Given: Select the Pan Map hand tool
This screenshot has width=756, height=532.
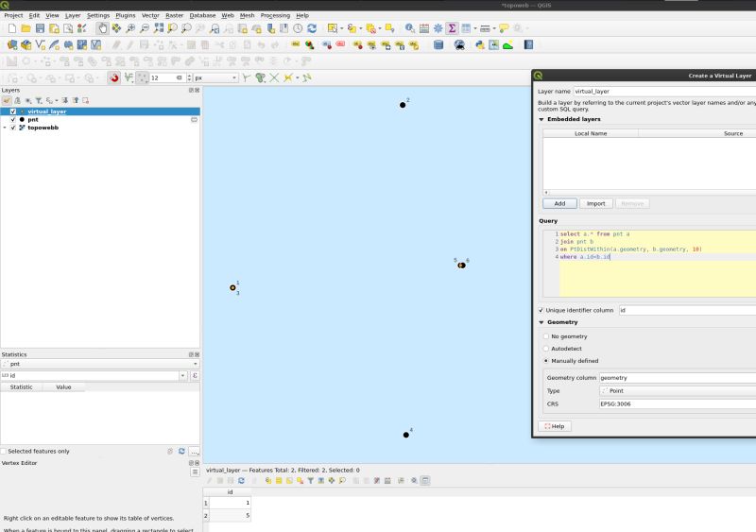Looking at the screenshot, I should pos(102,28).
